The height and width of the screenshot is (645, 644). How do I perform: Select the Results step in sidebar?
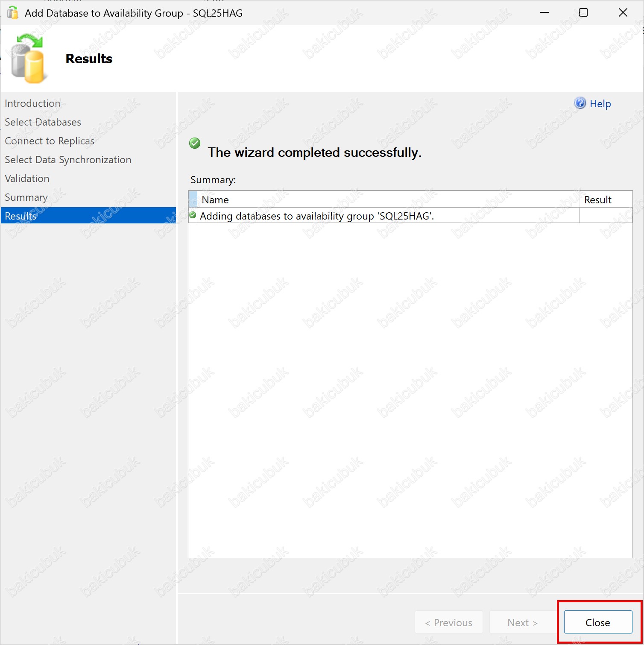[x=20, y=216]
